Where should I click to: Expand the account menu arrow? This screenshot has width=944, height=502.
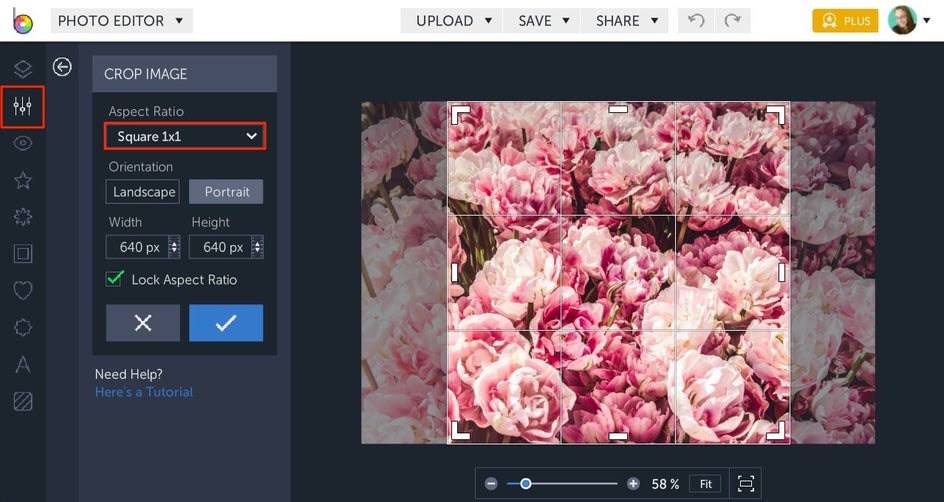927,21
